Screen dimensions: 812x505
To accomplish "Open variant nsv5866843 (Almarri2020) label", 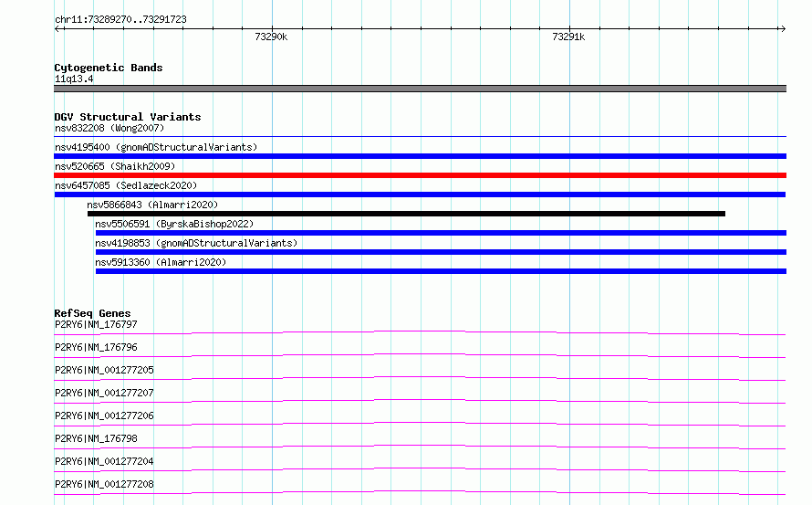I will coord(152,205).
